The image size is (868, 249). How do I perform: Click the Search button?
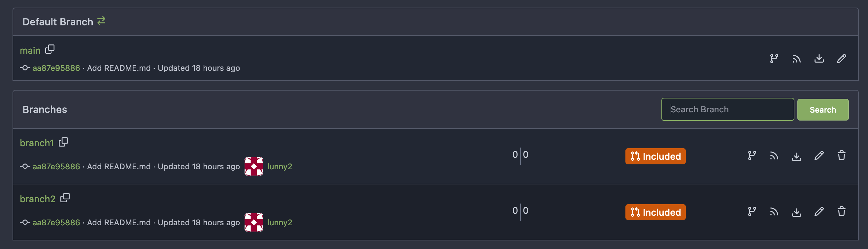tap(823, 110)
